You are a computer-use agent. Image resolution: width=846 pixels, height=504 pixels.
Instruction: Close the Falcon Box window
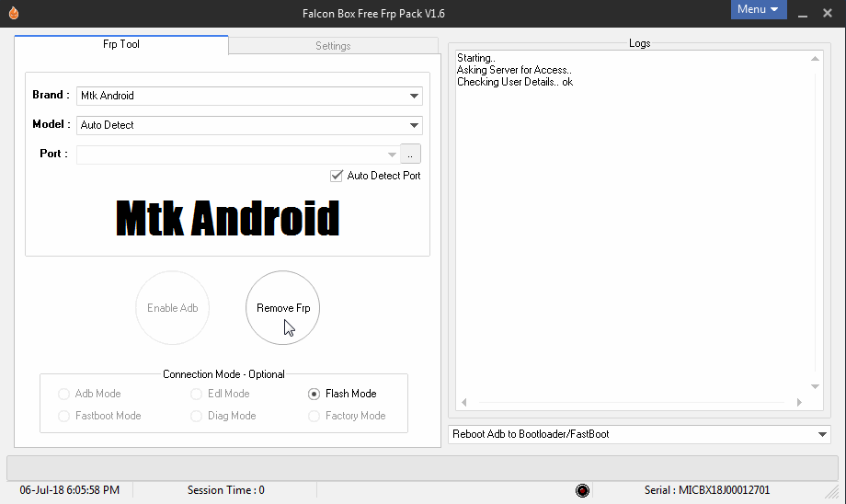[x=827, y=13]
